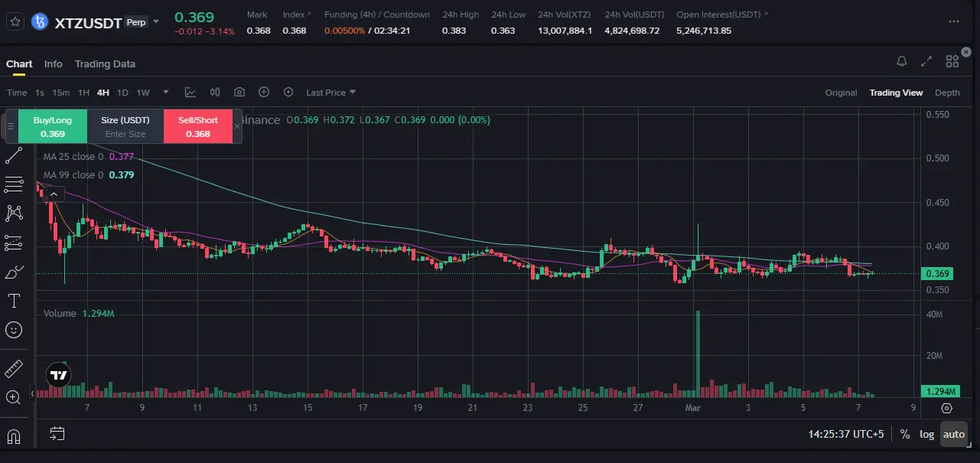Screen dimensions: 980x463
Task: Open the Trading Data tab
Action: click(105, 64)
